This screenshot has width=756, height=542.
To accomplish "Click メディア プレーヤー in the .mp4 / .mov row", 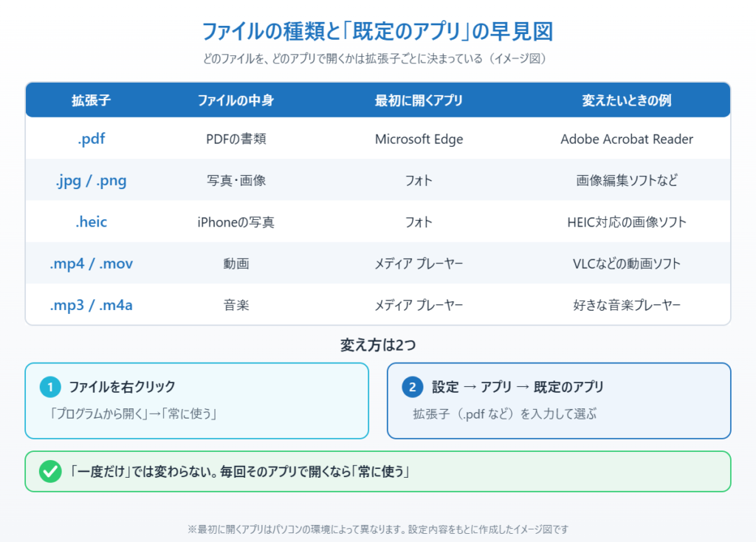I will click(419, 264).
